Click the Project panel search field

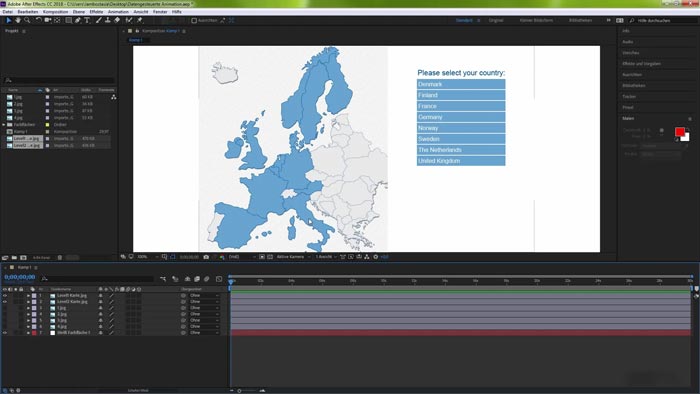tap(59, 80)
